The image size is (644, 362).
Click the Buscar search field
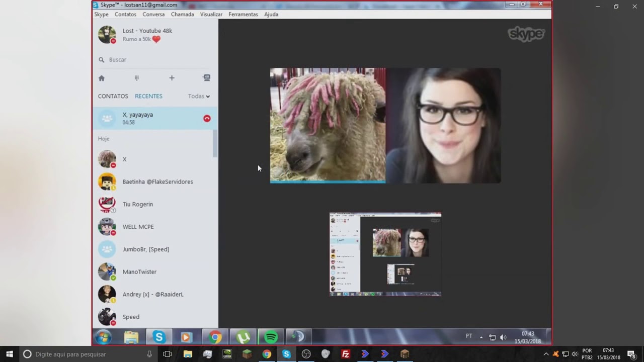(155, 60)
